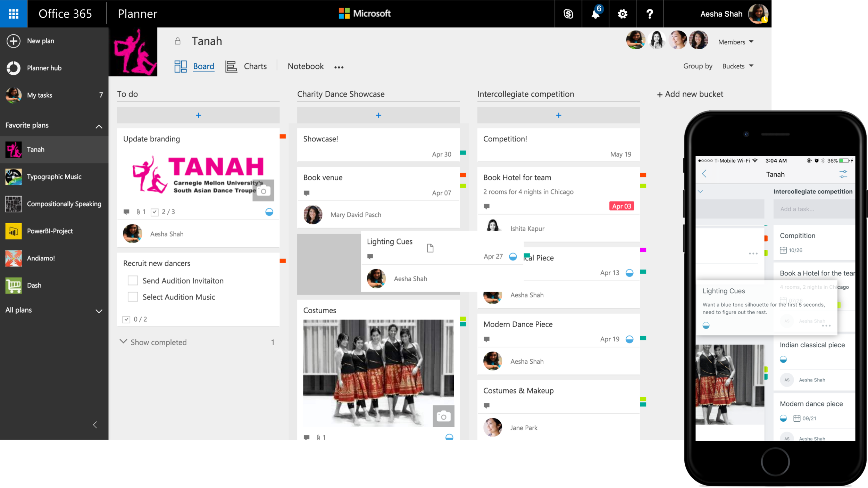Open Skype from the top bar
Image resolution: width=868 pixels, height=488 pixels.
click(x=568, y=14)
